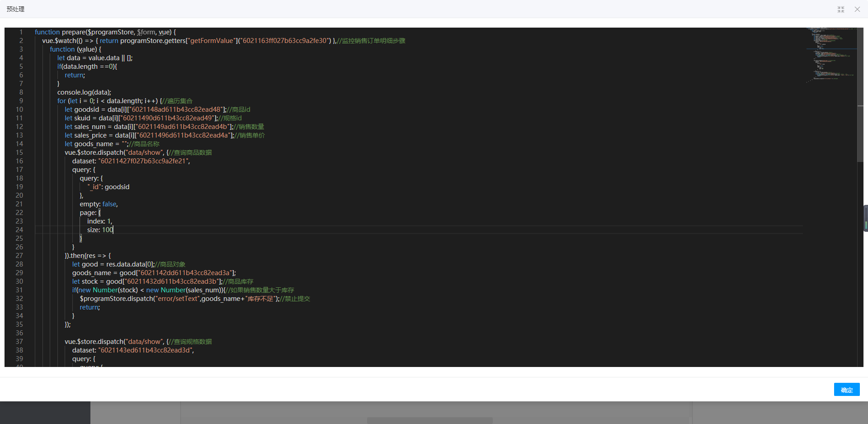868x424 pixels.
Task: Click 'let skuid' assignment line
Action: tap(153, 118)
